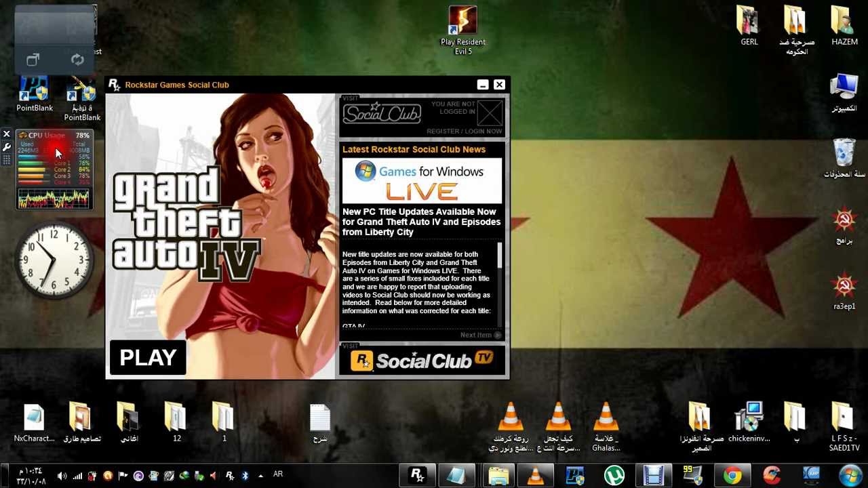Image resolution: width=868 pixels, height=488 pixels.
Task: Click the Windows Start orb
Action: (850, 476)
